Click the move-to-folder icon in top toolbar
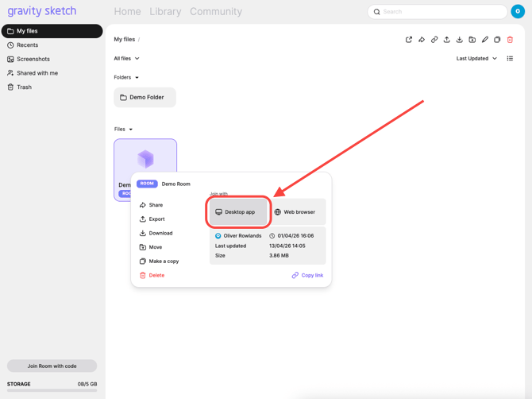This screenshot has width=532, height=399. [472, 40]
